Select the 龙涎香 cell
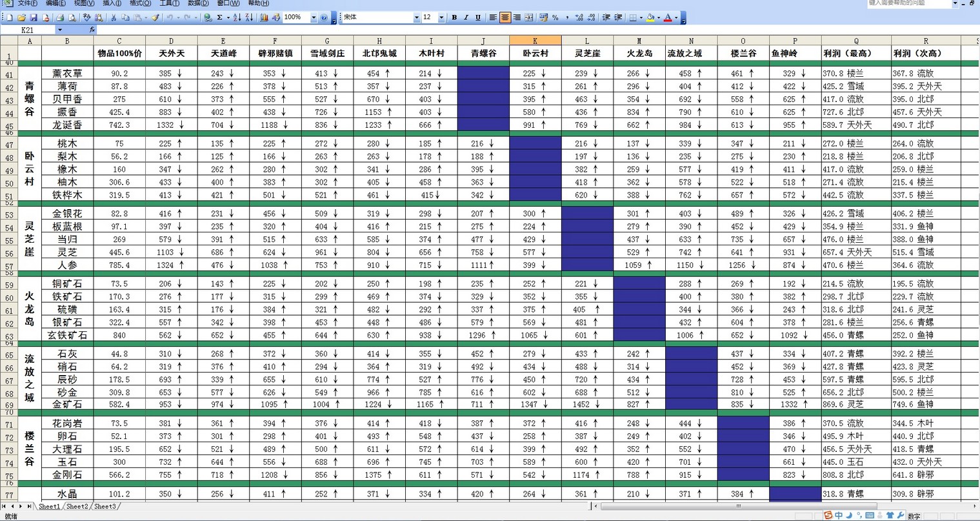The height and width of the screenshot is (521, 980). pyautogui.click(x=67, y=125)
